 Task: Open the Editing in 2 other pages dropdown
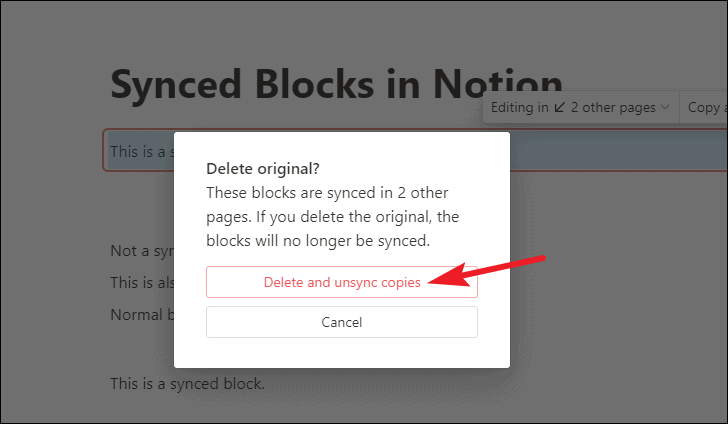pyautogui.click(x=581, y=107)
